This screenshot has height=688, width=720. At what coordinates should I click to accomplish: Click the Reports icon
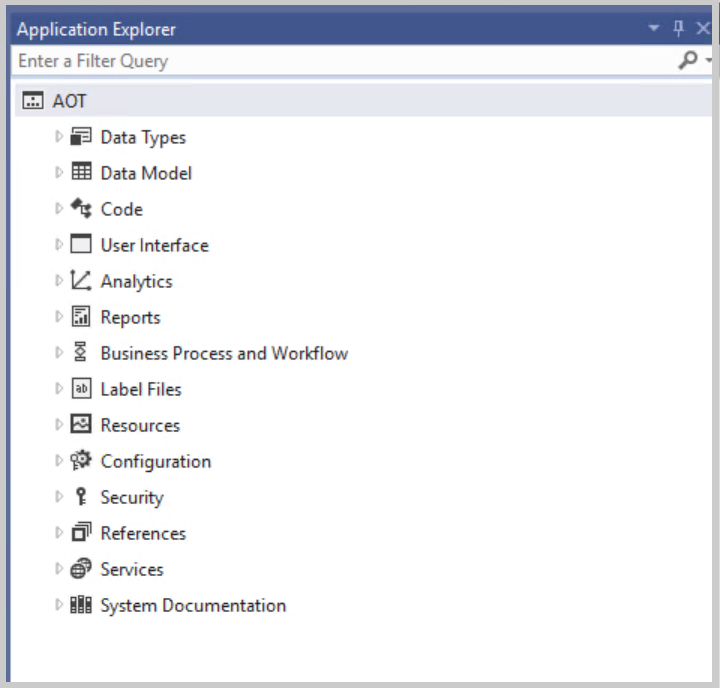(81, 316)
